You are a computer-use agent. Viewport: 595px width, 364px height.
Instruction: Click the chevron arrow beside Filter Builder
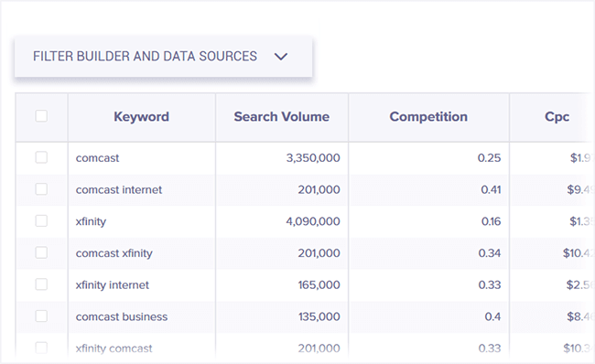tap(281, 57)
